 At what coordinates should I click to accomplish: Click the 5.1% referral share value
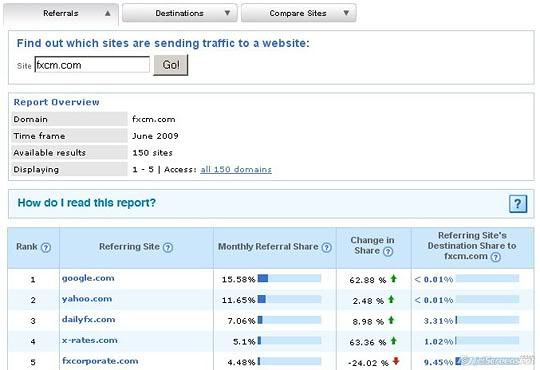[244, 342]
